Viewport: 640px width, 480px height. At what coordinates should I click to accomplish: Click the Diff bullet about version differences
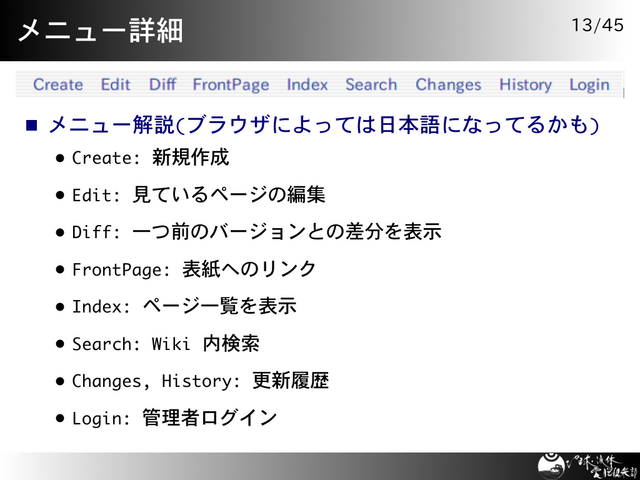pos(256,232)
